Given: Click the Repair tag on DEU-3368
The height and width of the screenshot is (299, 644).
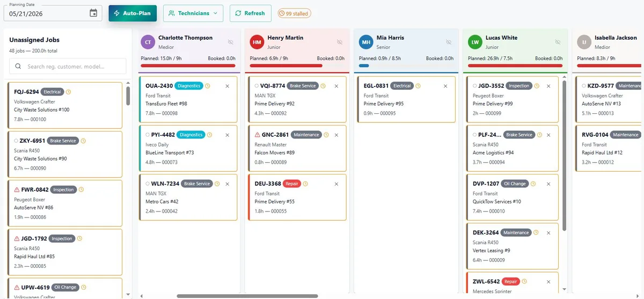Looking at the screenshot, I should pyautogui.click(x=292, y=184).
